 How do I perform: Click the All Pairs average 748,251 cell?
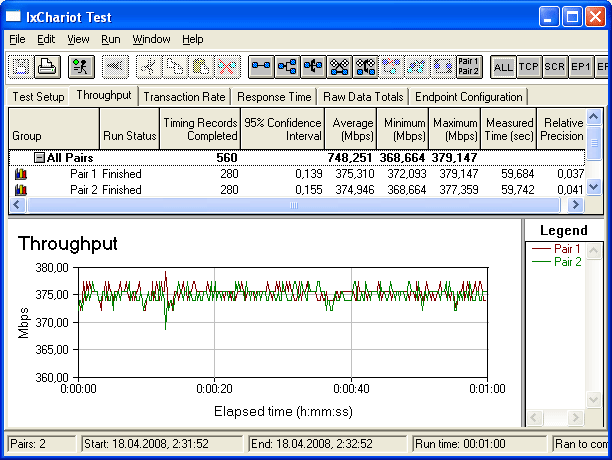350,158
